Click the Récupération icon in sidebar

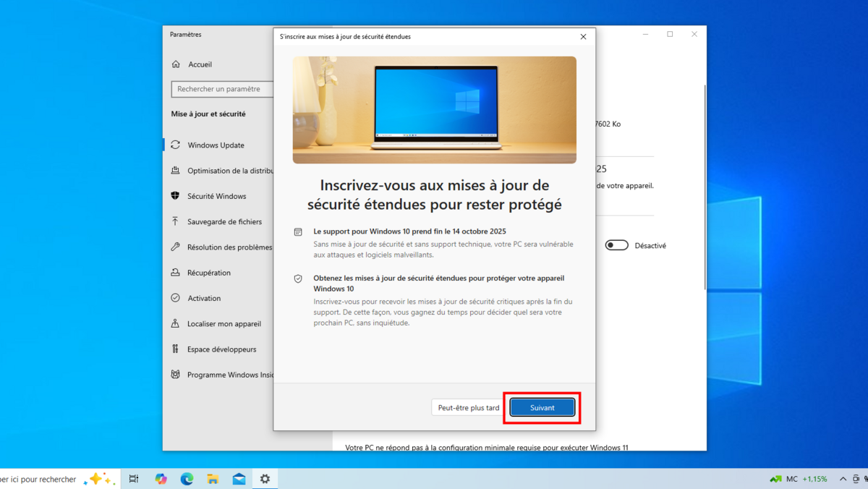click(x=175, y=273)
